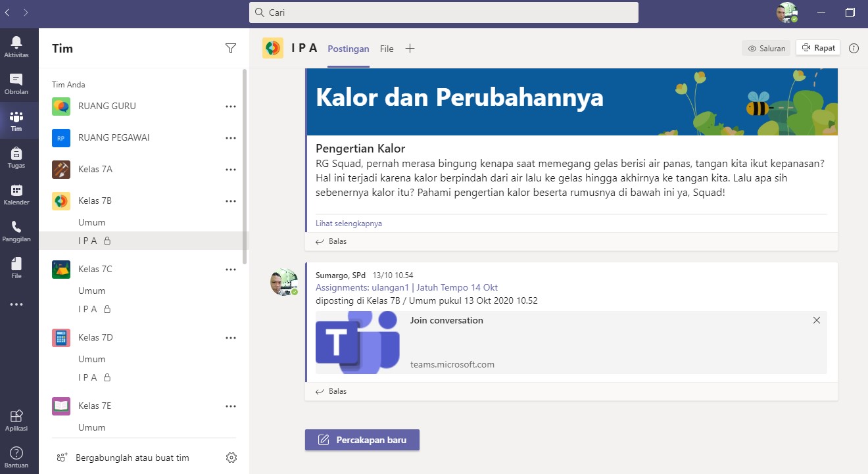
Task: Click Percakapan baru button
Action: coord(362,440)
